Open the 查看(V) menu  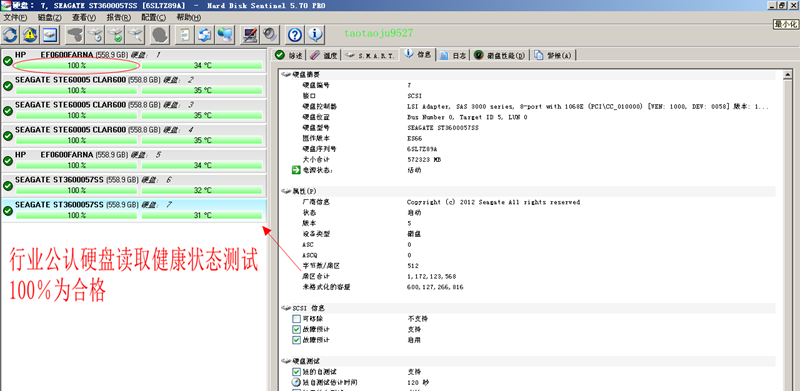click(84, 17)
